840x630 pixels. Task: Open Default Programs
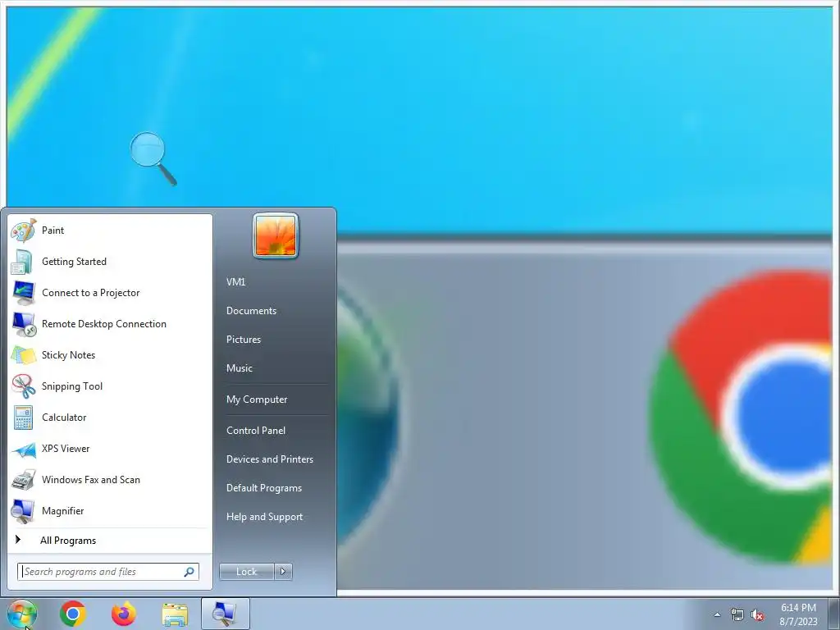coord(263,488)
